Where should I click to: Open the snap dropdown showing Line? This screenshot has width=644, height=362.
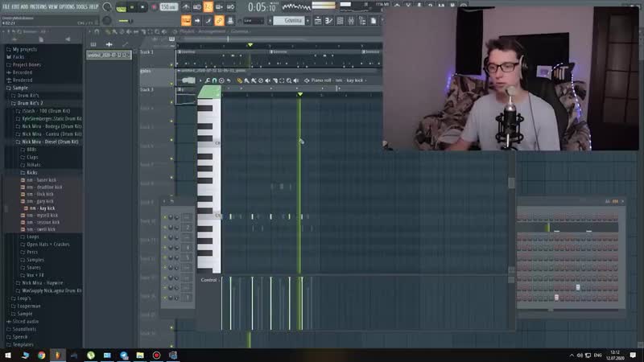[253, 21]
